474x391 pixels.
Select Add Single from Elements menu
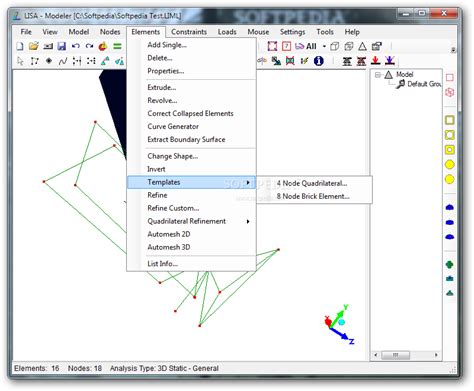(x=167, y=45)
